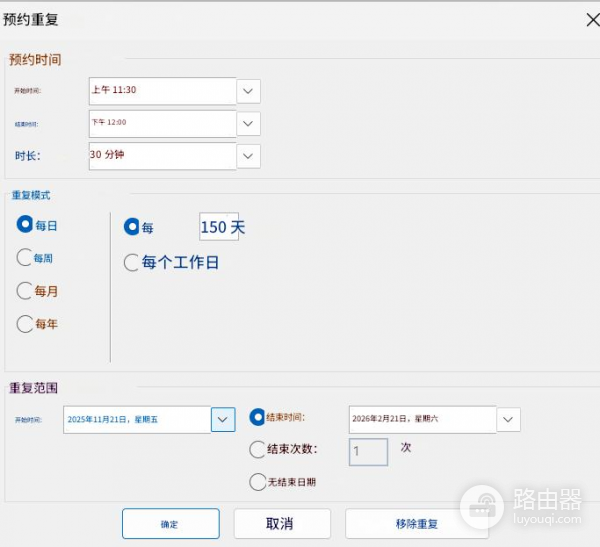
Task: Select the 每年 recurrence radio button
Action: coord(24,324)
